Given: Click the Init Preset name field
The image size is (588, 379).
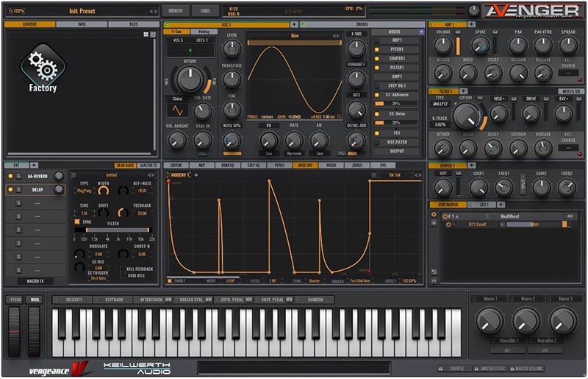Looking at the screenshot, I should (x=82, y=11).
